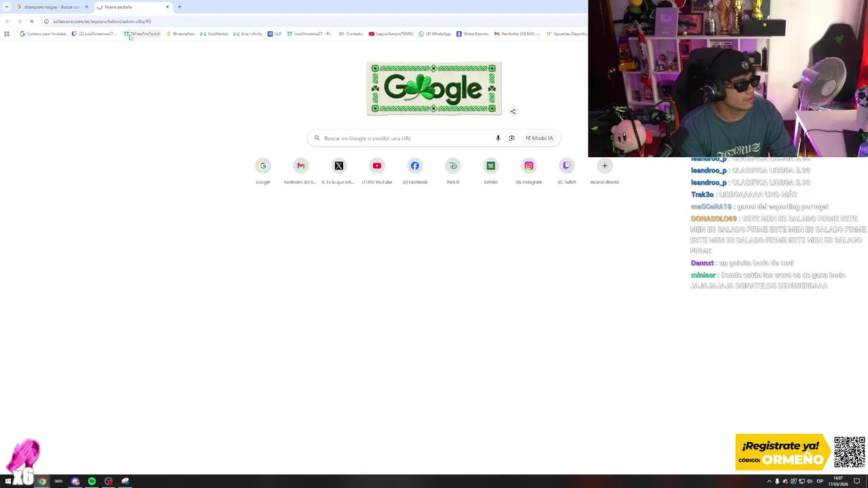Go back to the previous page

7,21
